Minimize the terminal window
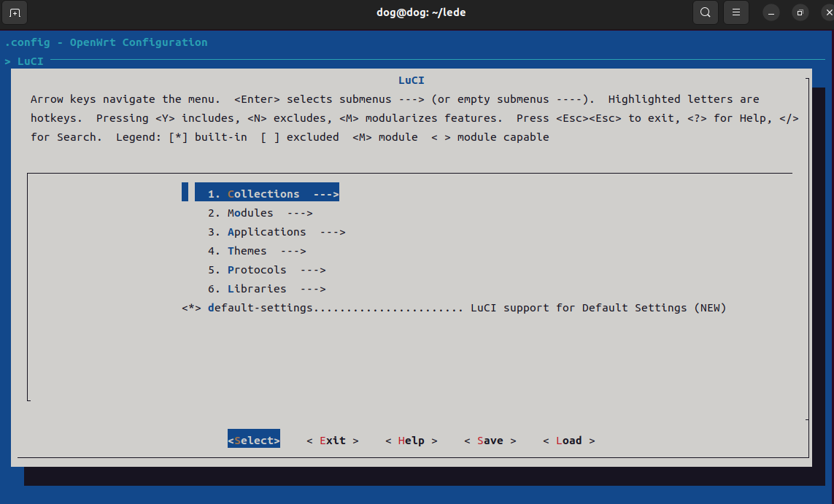The image size is (834, 504). click(x=771, y=12)
